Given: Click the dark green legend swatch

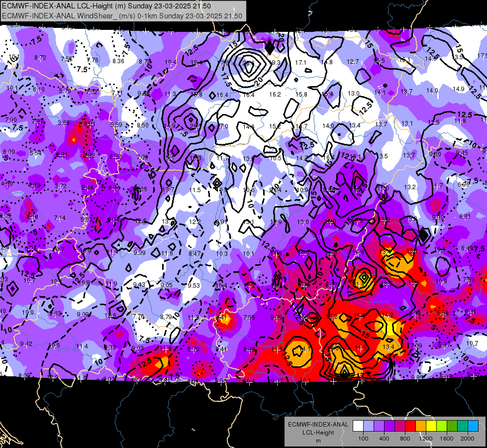Looking at the screenshot, I should [x=452, y=426].
